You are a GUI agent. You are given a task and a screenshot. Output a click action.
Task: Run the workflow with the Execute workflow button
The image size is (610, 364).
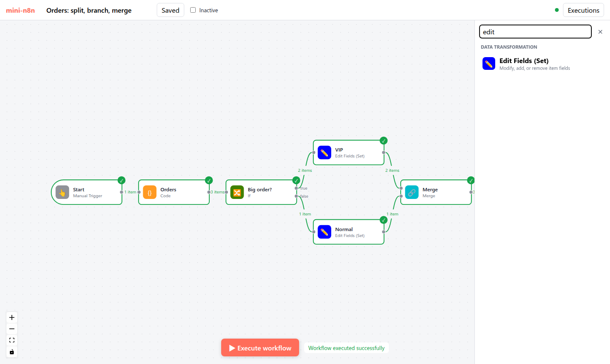[x=260, y=348]
